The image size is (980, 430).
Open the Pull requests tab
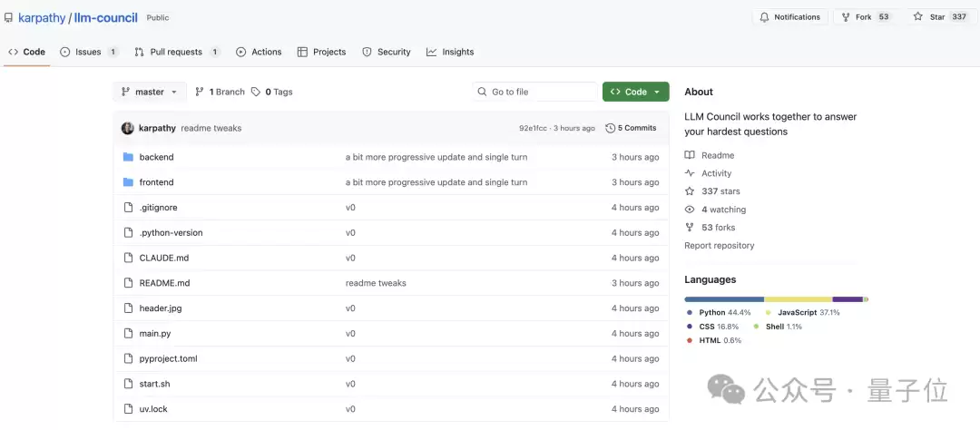tap(176, 52)
